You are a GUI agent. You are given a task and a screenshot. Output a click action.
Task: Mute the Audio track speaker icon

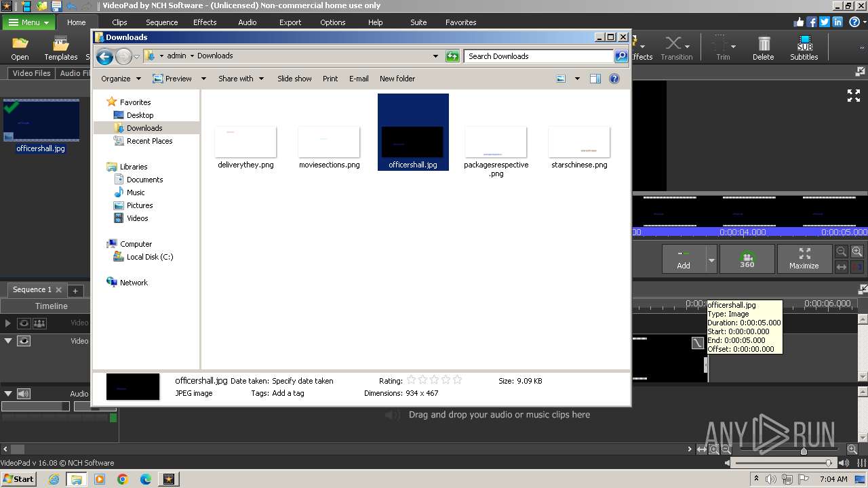(x=24, y=394)
